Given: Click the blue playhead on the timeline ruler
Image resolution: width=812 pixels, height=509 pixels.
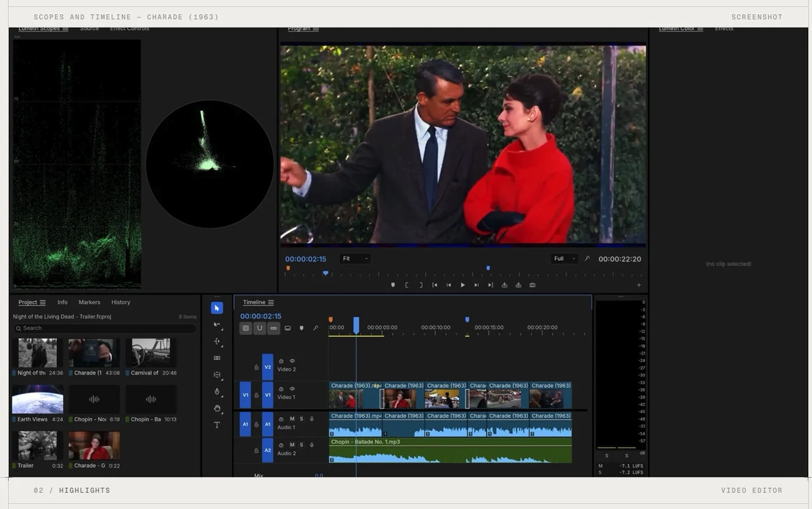Looking at the screenshot, I should tap(356, 325).
